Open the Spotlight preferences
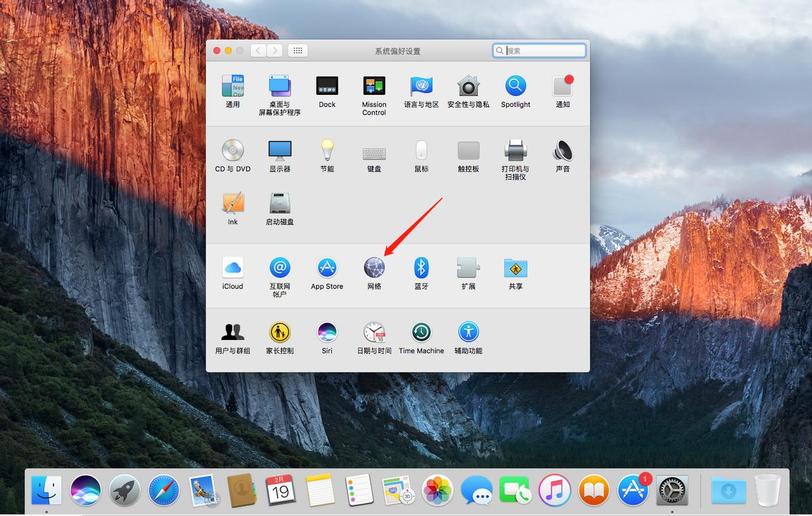812x516 pixels. tap(516, 86)
